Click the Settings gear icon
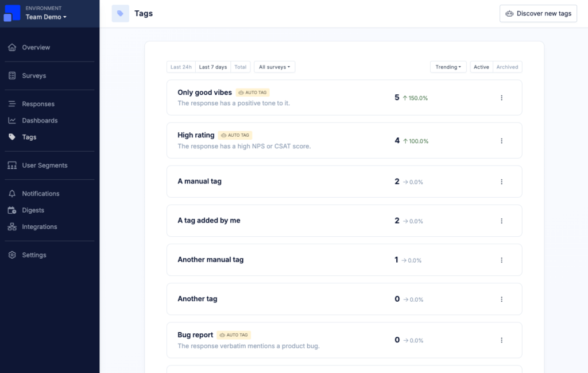The image size is (588, 373). (12, 255)
